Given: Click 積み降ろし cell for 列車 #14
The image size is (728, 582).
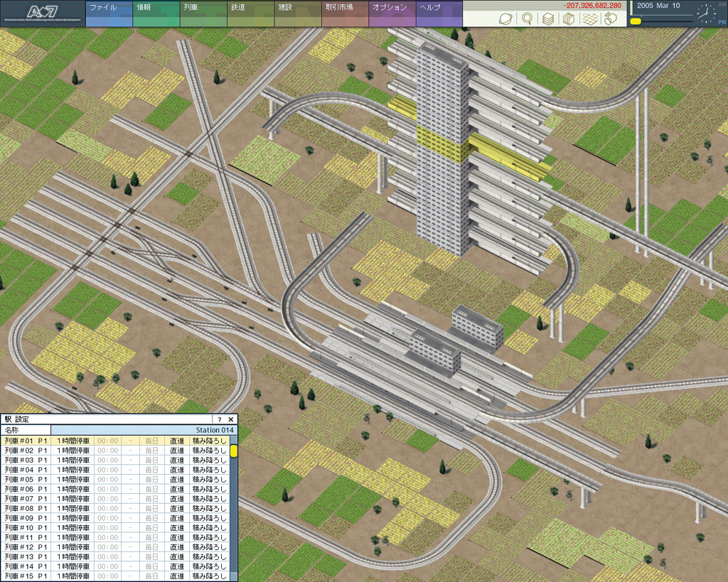Looking at the screenshot, I should click(210, 566).
